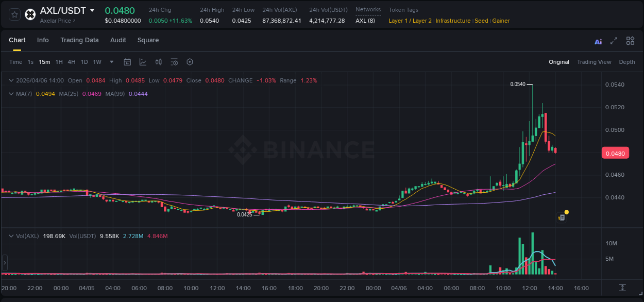Select the 1H interval
This screenshot has height=302, width=644.
coord(59,62)
